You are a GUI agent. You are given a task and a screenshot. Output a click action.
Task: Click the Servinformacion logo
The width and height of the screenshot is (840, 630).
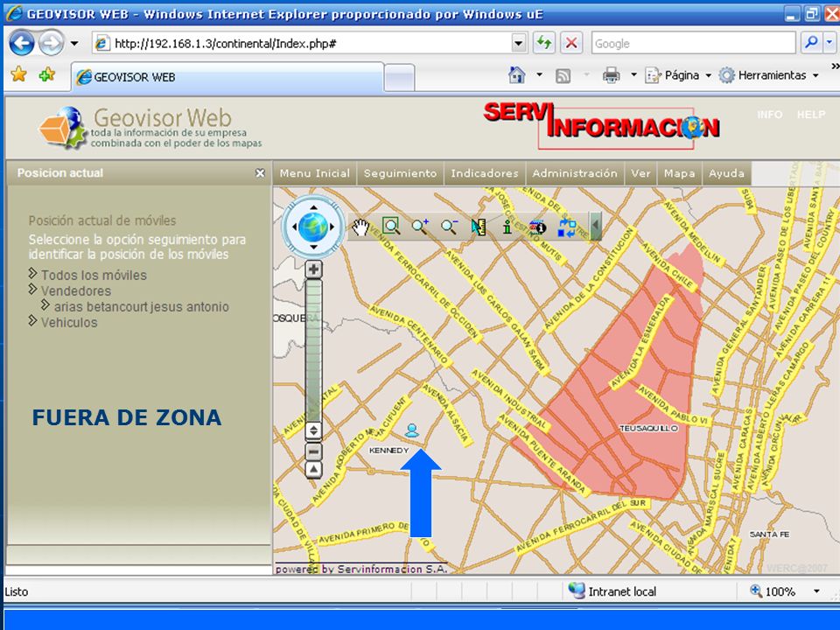pyautogui.click(x=602, y=126)
